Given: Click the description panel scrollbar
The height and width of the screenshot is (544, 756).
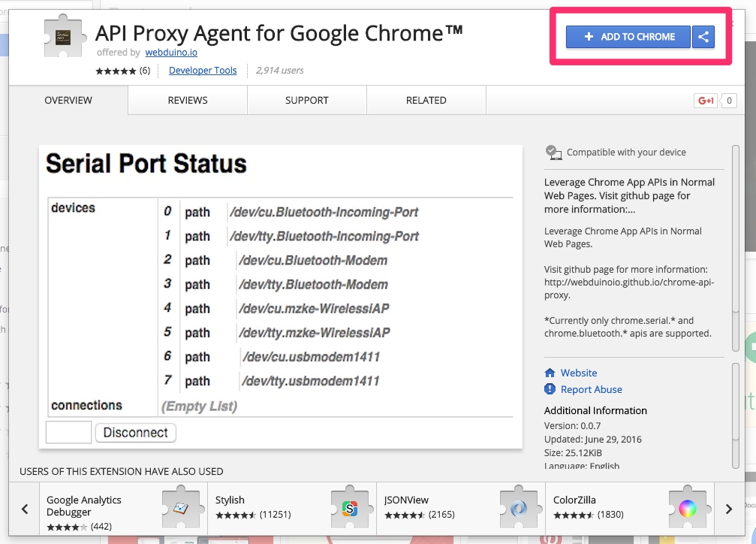Looking at the screenshot, I should (x=735, y=248).
